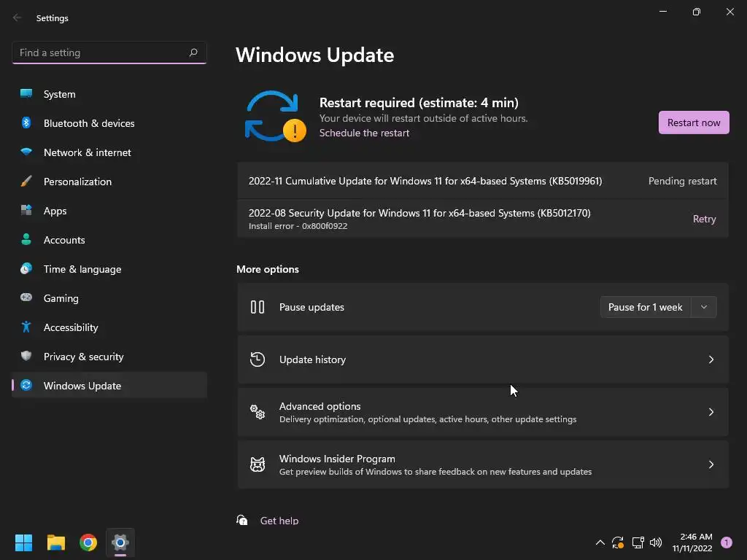Click the Accessibility figure icon
This screenshot has width=747, height=560.
coord(26,327)
